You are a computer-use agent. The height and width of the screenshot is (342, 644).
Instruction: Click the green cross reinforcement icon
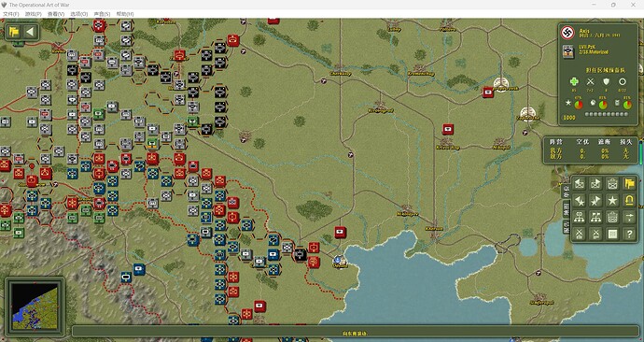coord(574,82)
